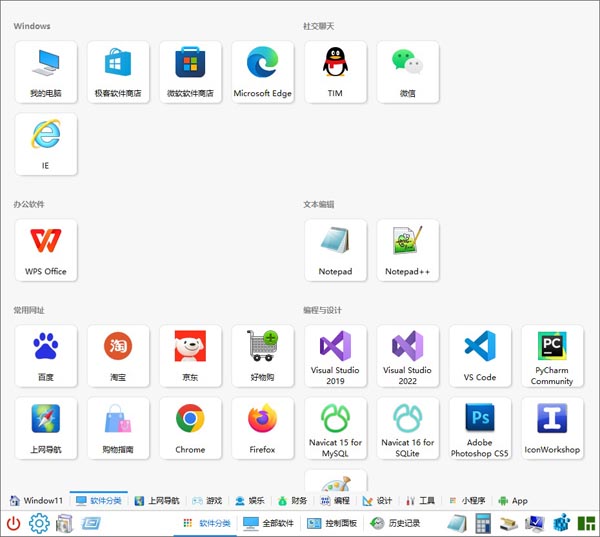Launch Visual Studio 2022
The width and height of the screenshot is (600, 537).
[408, 356]
